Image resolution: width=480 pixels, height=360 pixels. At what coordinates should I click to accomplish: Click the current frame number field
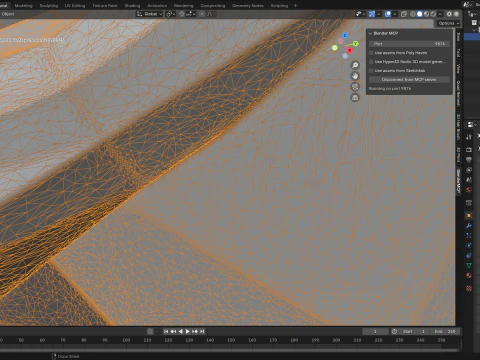(375, 331)
